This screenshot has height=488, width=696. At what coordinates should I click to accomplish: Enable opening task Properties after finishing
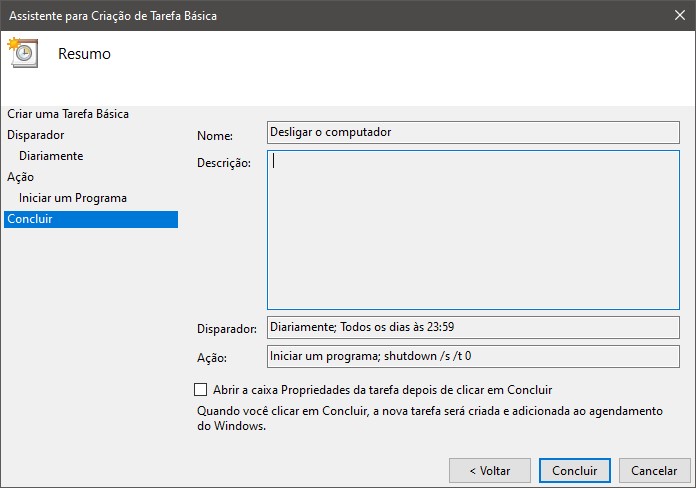coord(200,390)
